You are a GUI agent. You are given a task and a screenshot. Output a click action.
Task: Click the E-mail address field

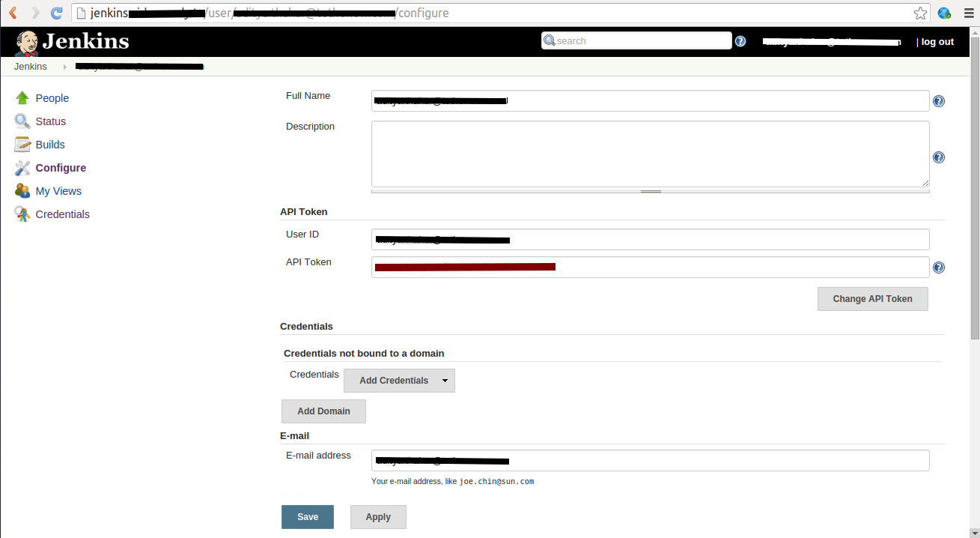[x=651, y=461]
